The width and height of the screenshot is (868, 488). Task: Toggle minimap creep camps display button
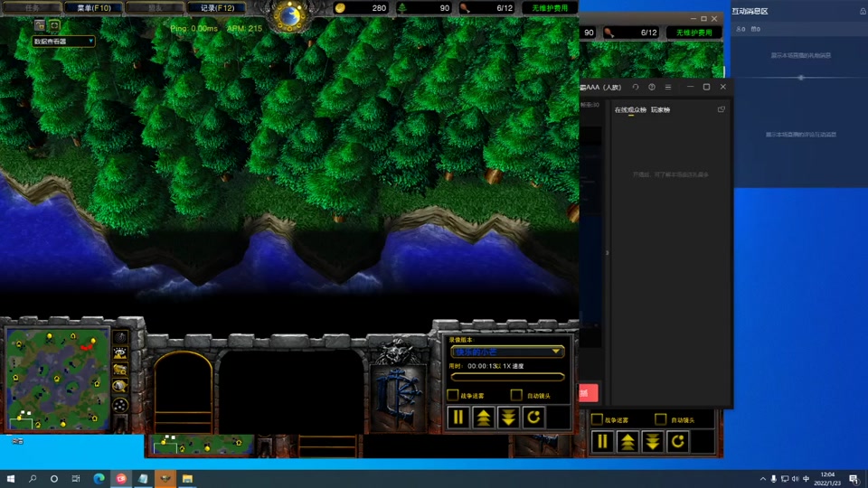click(x=120, y=386)
